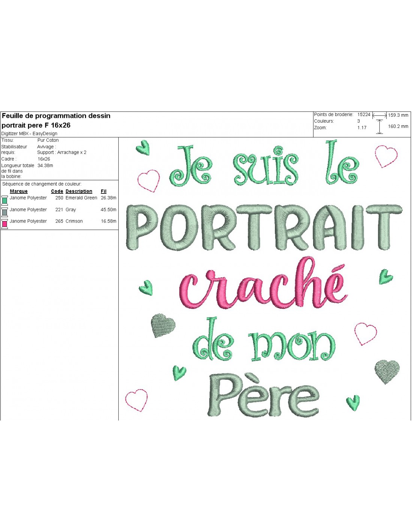
Task: Click the Emerald Green thread spool icon
Action: [x=4, y=200]
